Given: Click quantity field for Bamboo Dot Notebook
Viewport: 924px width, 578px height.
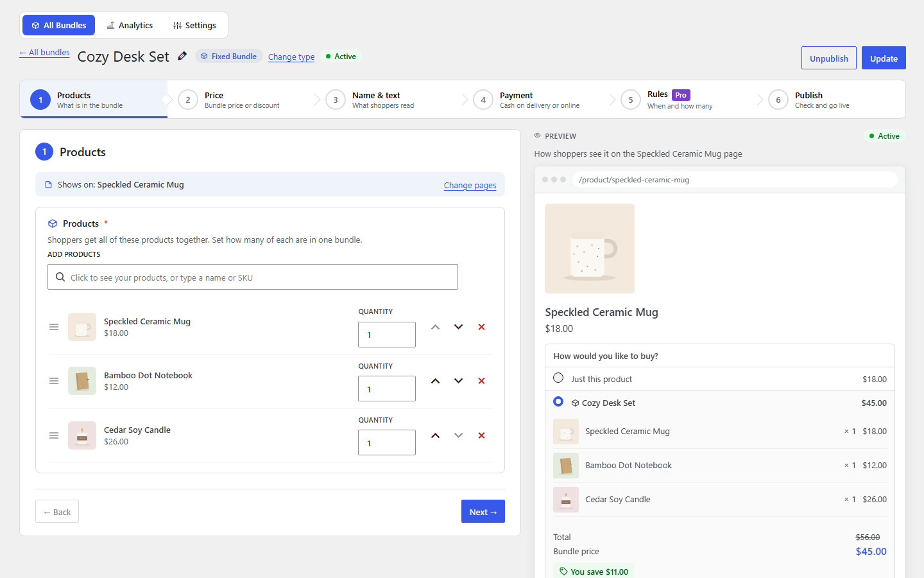Looking at the screenshot, I should tap(387, 389).
